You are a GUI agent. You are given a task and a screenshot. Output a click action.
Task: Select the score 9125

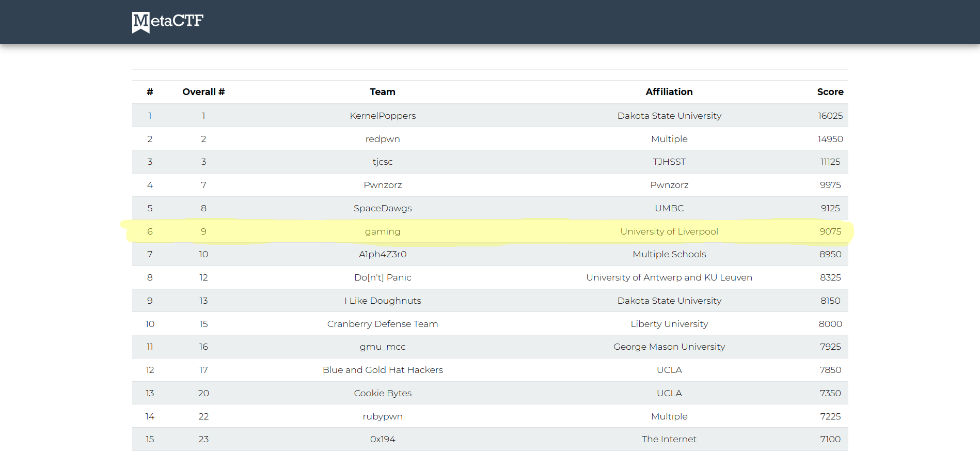[830, 208]
